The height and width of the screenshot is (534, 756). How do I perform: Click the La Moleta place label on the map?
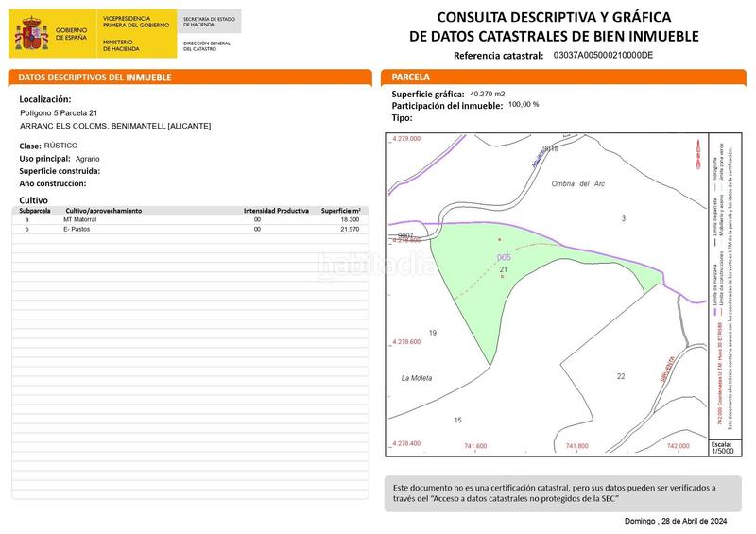pyautogui.click(x=417, y=378)
